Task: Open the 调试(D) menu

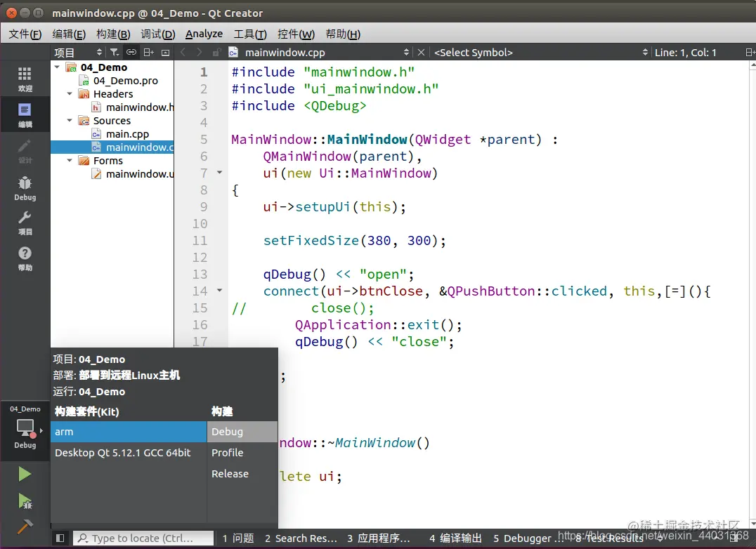Action: 157,34
